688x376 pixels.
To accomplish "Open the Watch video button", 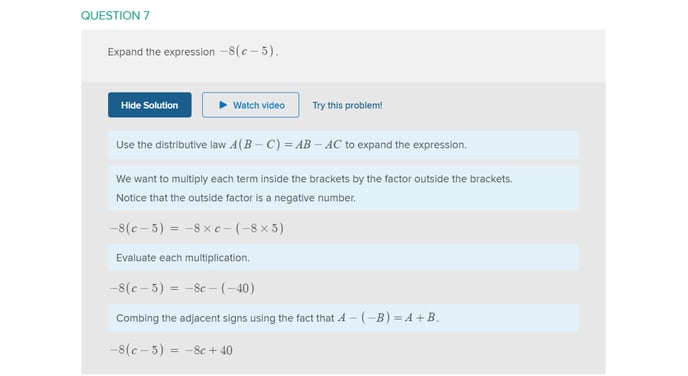I will (251, 105).
